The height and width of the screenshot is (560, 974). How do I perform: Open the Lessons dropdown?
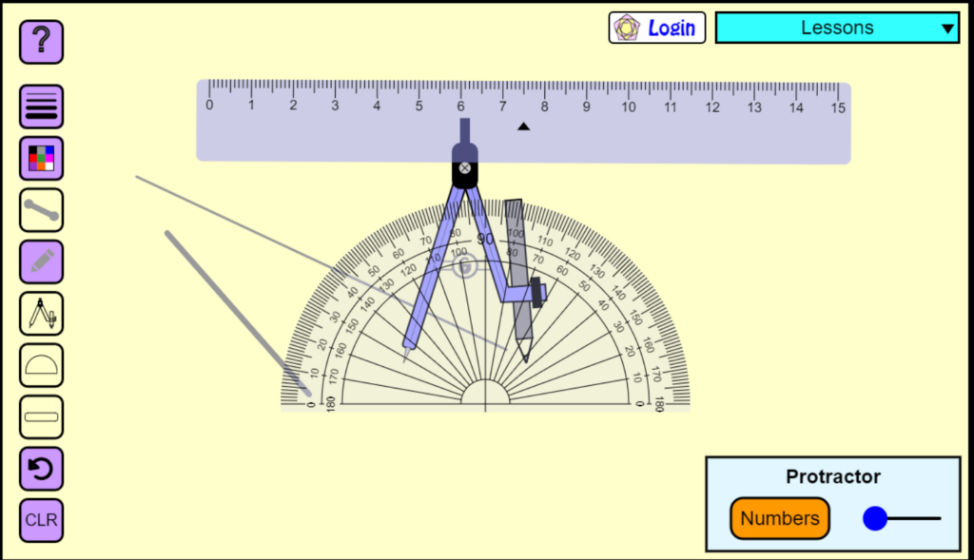coord(836,28)
